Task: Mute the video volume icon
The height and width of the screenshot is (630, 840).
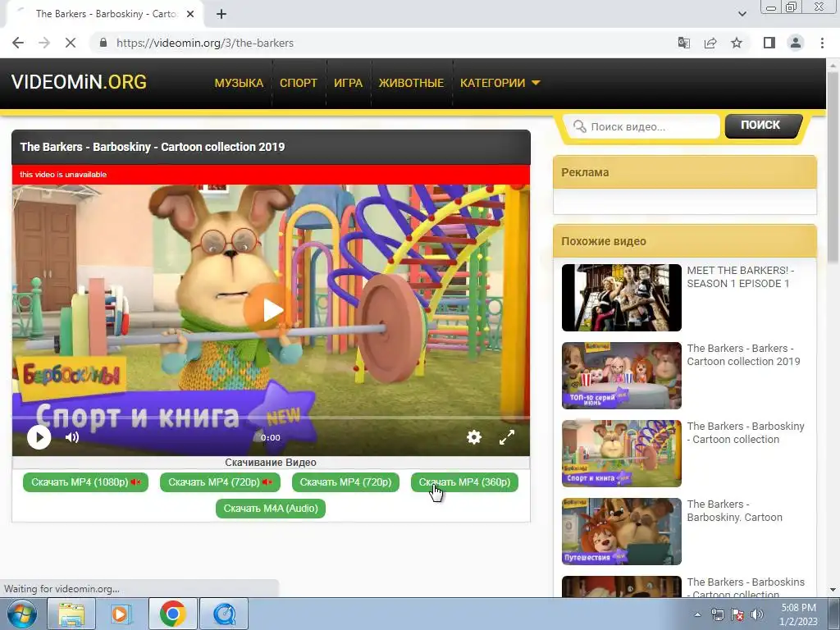Action: point(72,437)
